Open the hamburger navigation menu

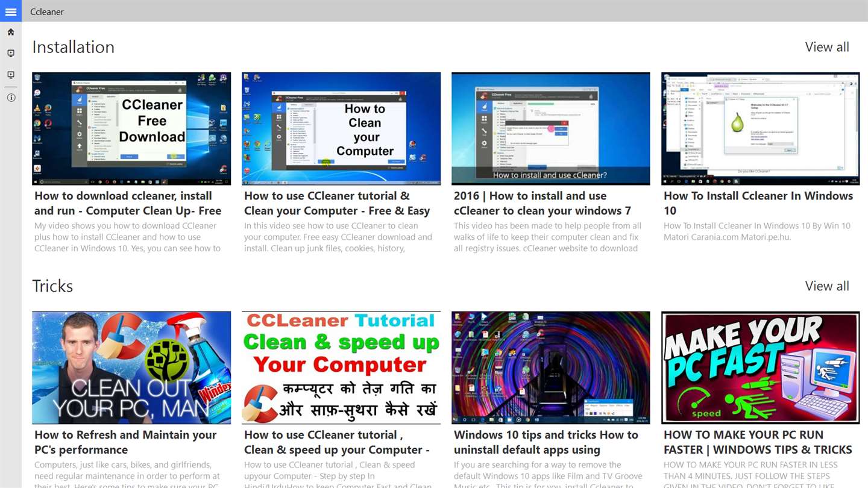point(11,11)
